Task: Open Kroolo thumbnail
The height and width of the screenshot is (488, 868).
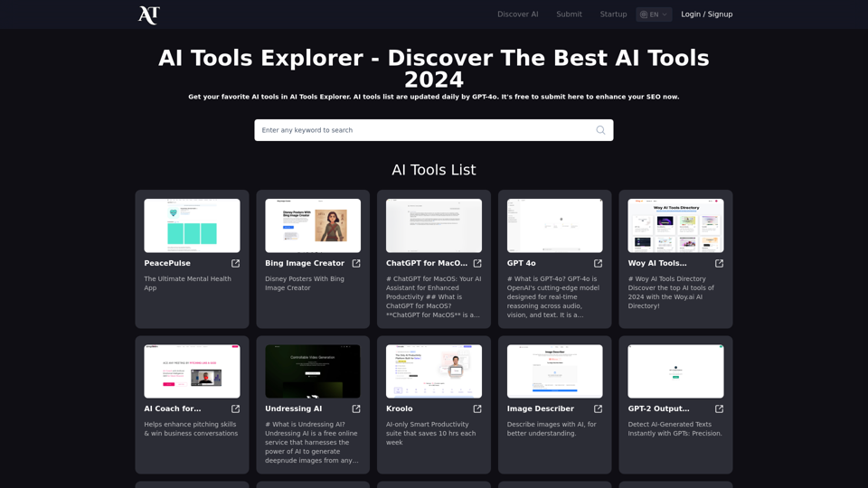Action: (x=434, y=371)
